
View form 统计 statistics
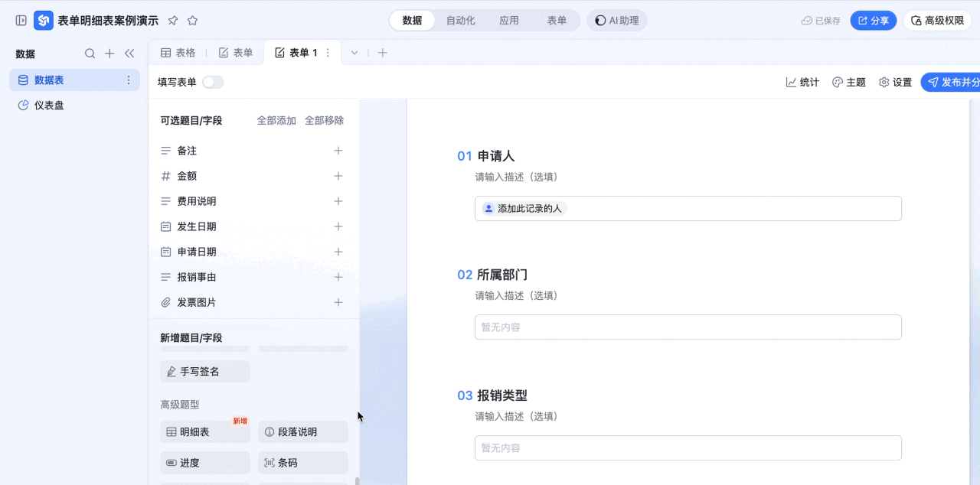coord(802,82)
